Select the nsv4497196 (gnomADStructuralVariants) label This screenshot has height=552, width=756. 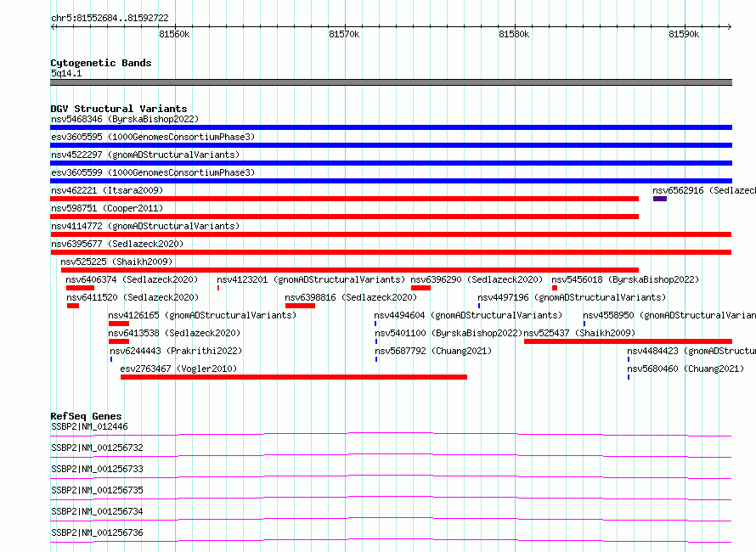(x=572, y=297)
